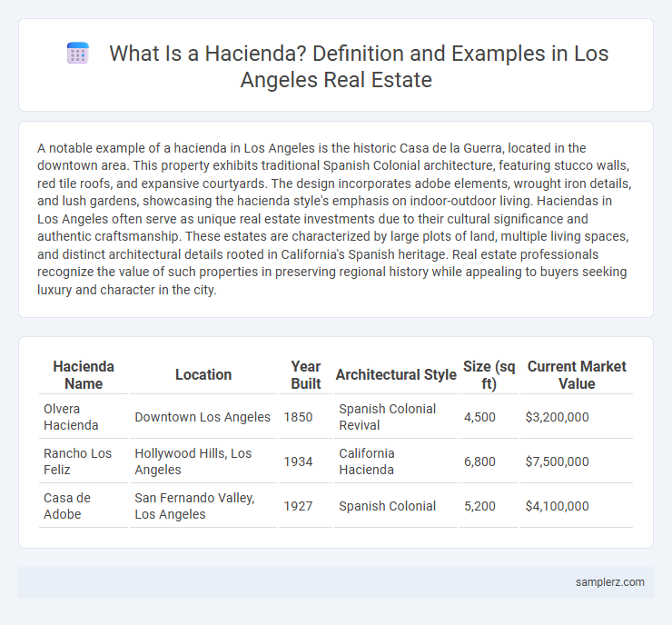The image size is (672, 625).
Task: Click the $7,500,000 market value cell
Action: click(577, 461)
